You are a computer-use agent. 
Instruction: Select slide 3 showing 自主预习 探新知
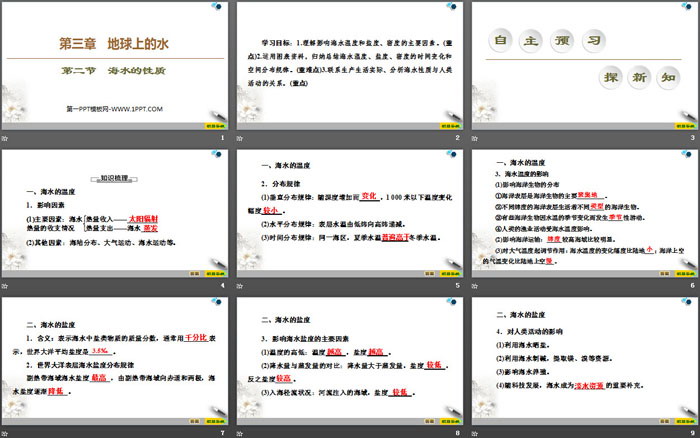tap(585, 66)
